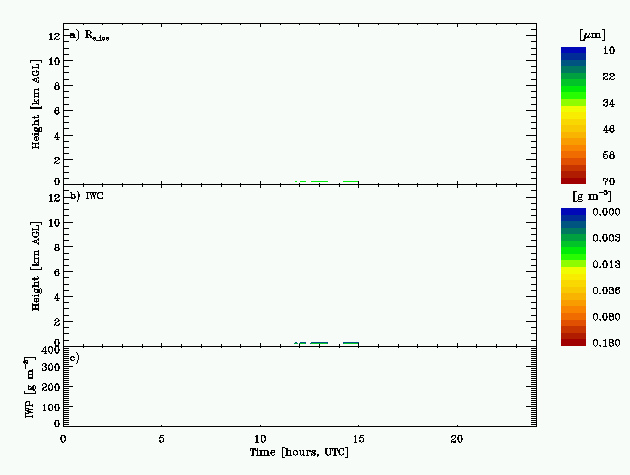Click the 0.180 value on IWC colorbar
The image size is (630, 475).
tap(606, 342)
